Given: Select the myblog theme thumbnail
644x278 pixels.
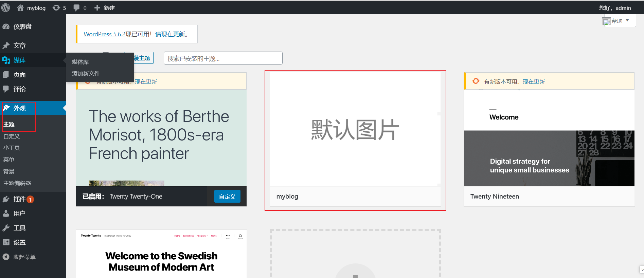Looking at the screenshot, I should 355,129.
